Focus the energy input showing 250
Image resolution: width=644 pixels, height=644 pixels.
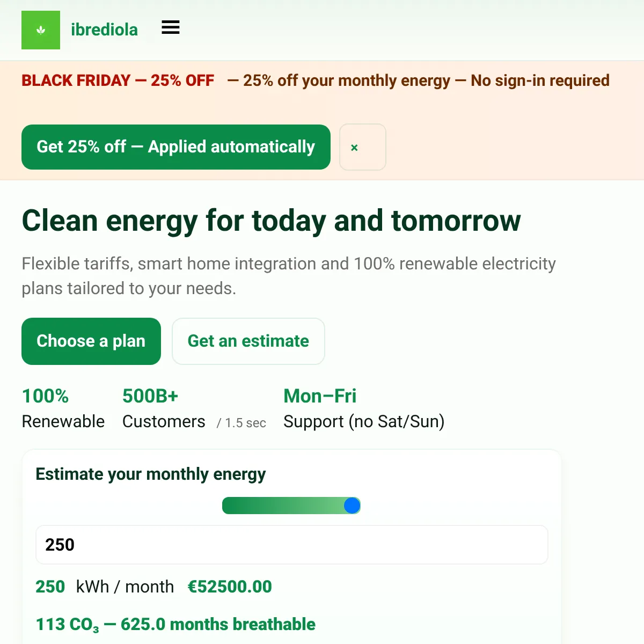(x=292, y=545)
